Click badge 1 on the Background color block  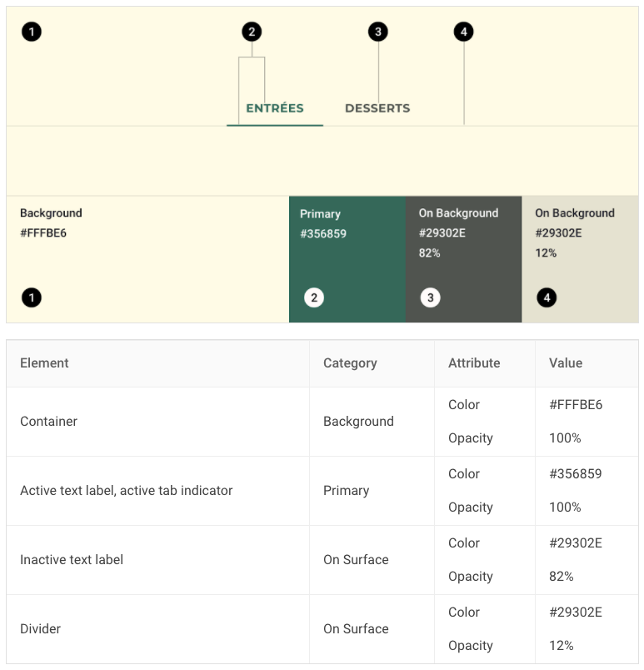coord(31,297)
